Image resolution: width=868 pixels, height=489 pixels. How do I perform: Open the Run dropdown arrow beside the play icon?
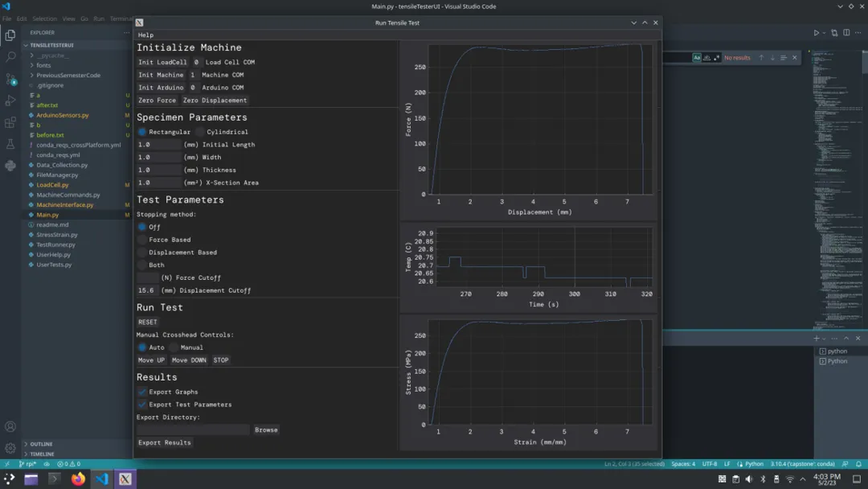(x=824, y=33)
